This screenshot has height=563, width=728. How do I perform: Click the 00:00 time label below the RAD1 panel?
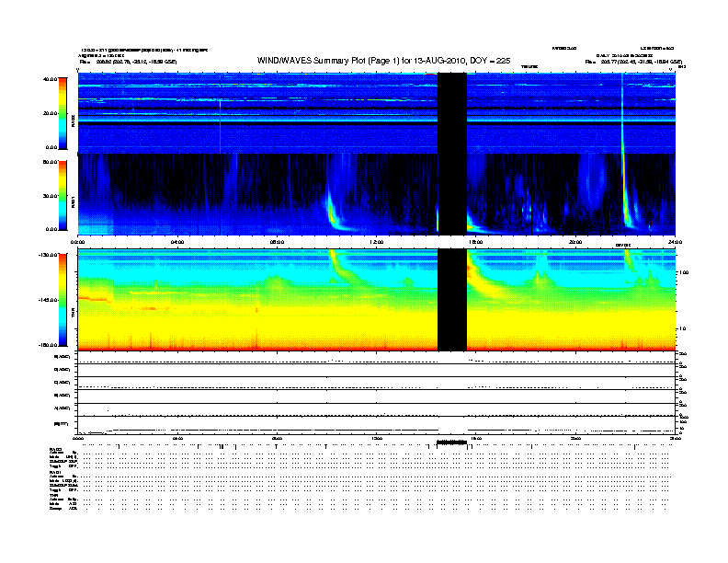77,242
